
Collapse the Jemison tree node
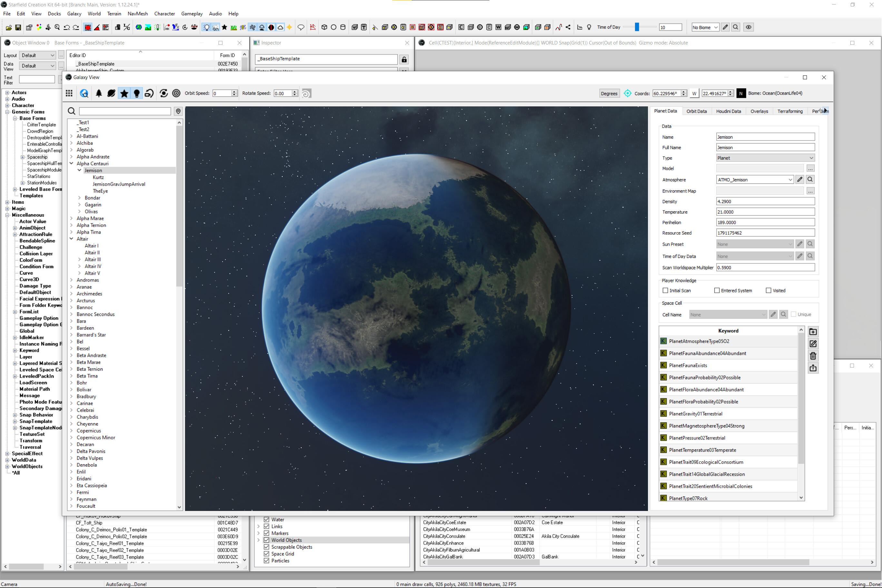79,170
